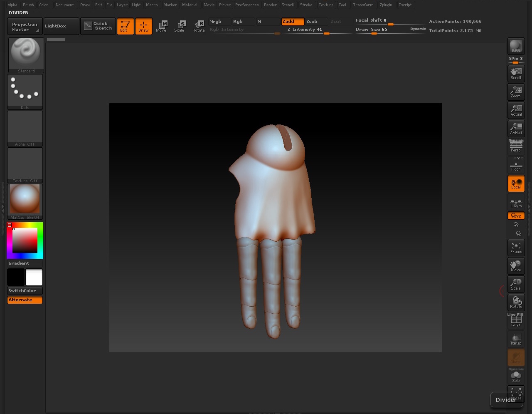
Task: Click the BPR render icon
Action: click(x=516, y=46)
